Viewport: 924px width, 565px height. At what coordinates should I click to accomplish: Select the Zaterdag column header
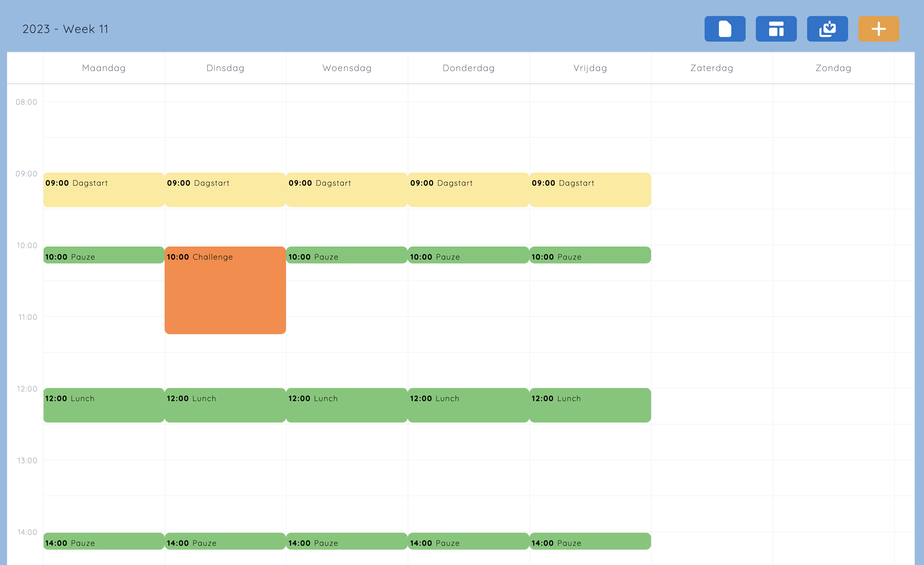click(x=711, y=68)
